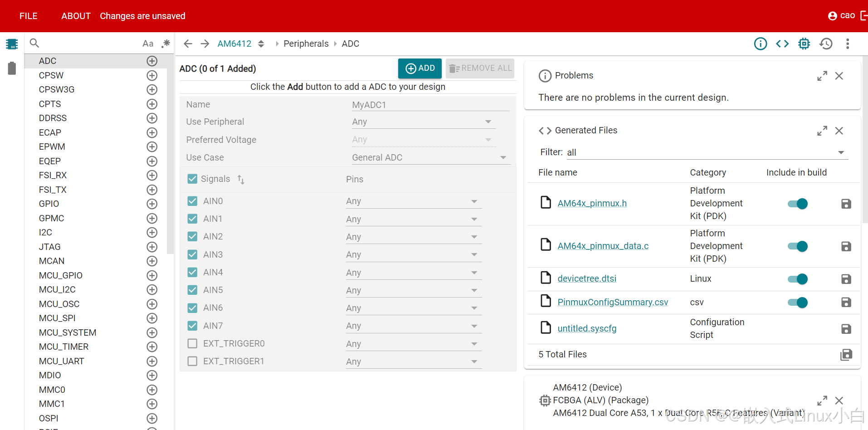Open the AIN1 pin dropdown
This screenshot has width=868, height=430.
point(414,219)
